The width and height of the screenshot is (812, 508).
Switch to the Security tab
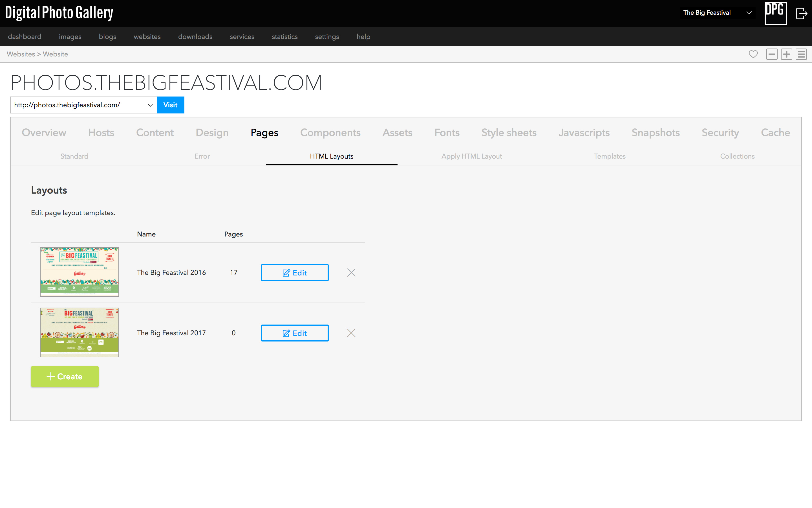point(720,132)
